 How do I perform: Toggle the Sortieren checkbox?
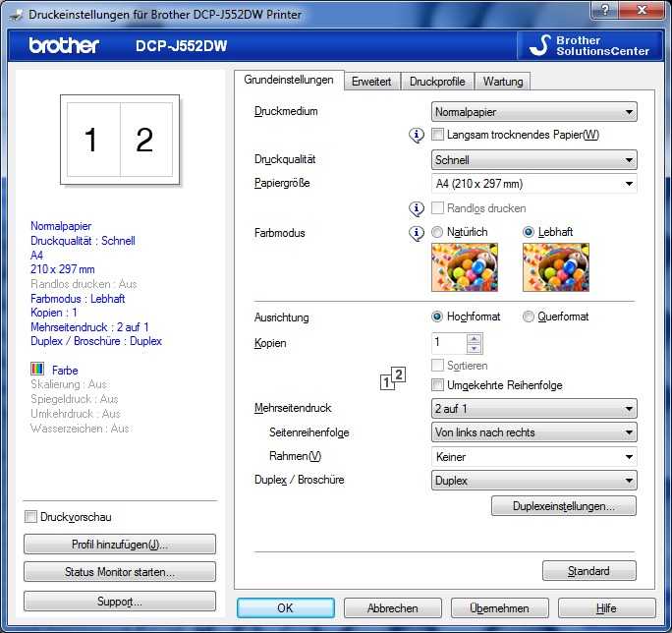click(x=437, y=366)
